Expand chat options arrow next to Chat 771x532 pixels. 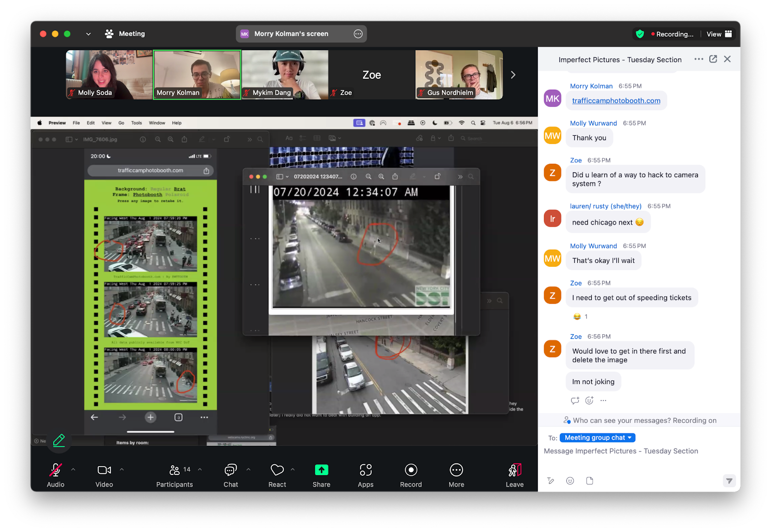tap(249, 469)
